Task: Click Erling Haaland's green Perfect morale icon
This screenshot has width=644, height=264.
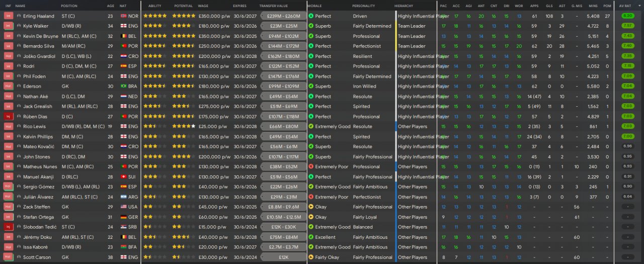Action: coord(311,16)
